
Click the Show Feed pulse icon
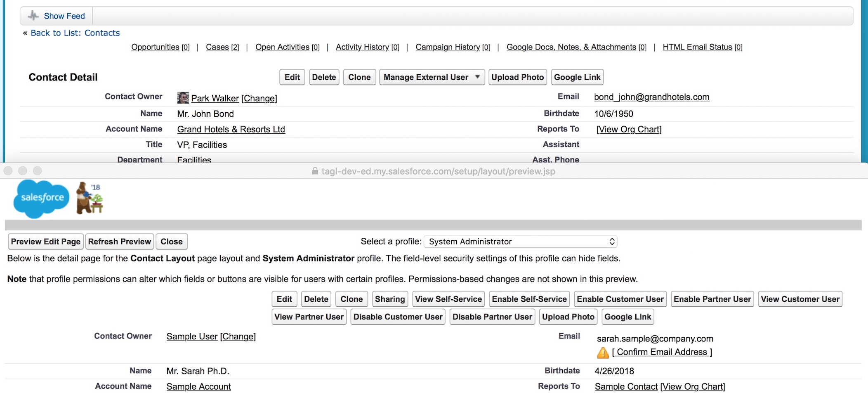[33, 16]
